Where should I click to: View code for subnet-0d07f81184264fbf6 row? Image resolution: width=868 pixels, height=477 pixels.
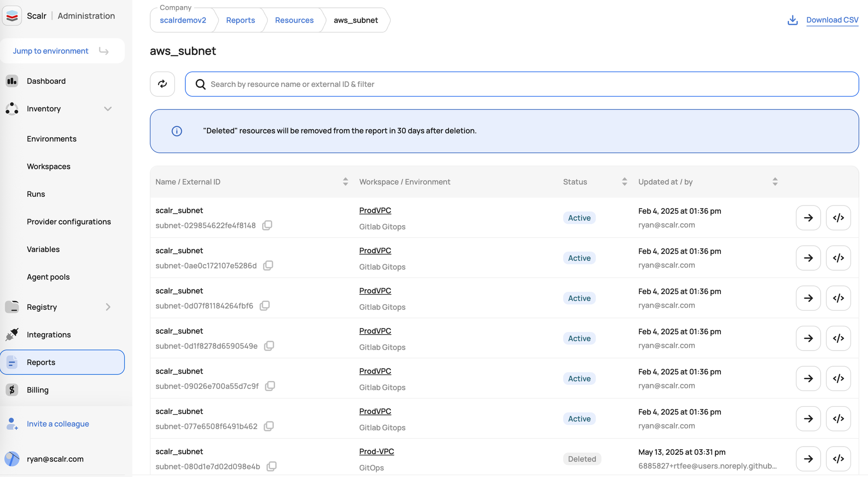pyautogui.click(x=838, y=298)
